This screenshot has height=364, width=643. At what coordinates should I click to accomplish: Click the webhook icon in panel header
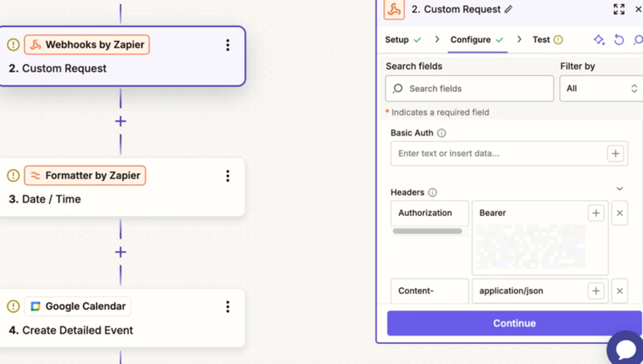coord(394,9)
